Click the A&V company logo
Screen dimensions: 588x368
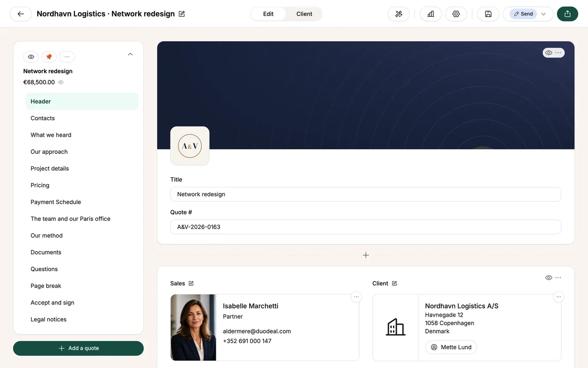[190, 146]
